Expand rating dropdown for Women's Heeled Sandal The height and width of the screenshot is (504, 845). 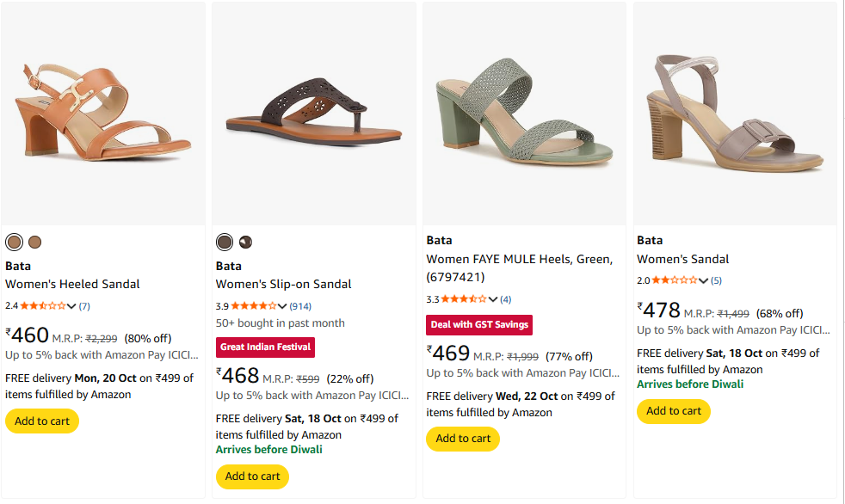pyautogui.click(x=71, y=305)
